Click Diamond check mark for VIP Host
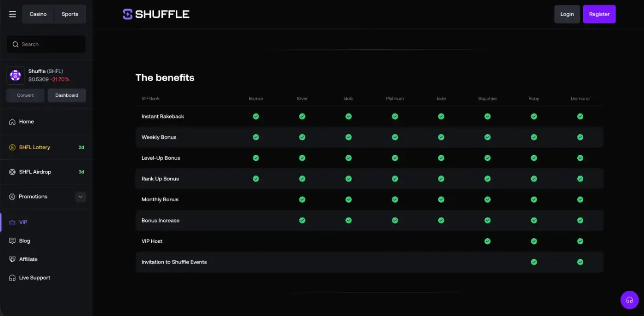The height and width of the screenshot is (316, 644). click(580, 241)
